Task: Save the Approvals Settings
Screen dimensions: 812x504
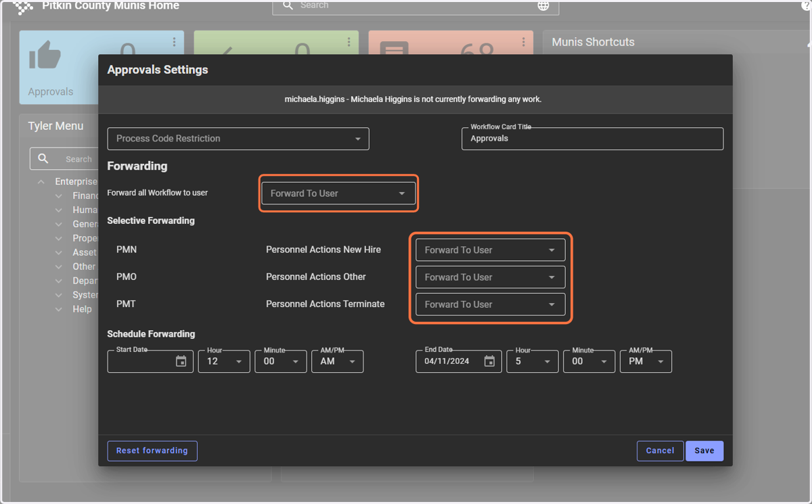Action: (x=704, y=451)
